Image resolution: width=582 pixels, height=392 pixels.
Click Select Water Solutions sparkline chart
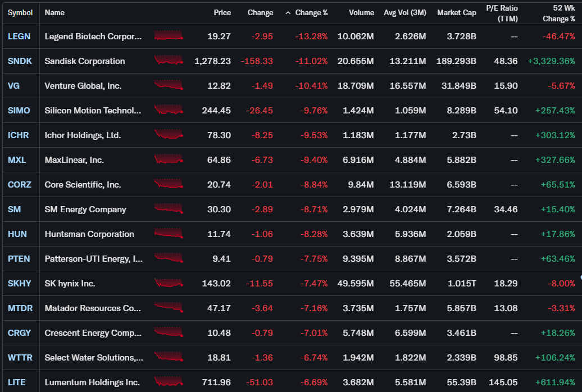click(169, 357)
